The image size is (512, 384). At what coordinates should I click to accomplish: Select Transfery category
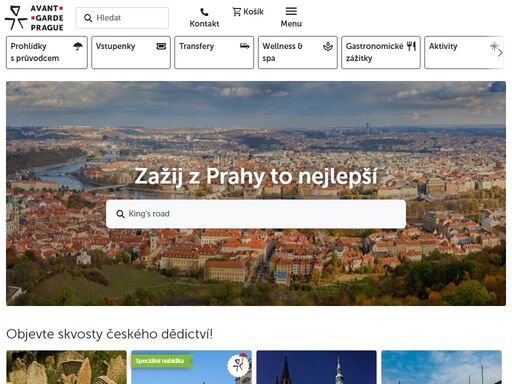point(214,52)
